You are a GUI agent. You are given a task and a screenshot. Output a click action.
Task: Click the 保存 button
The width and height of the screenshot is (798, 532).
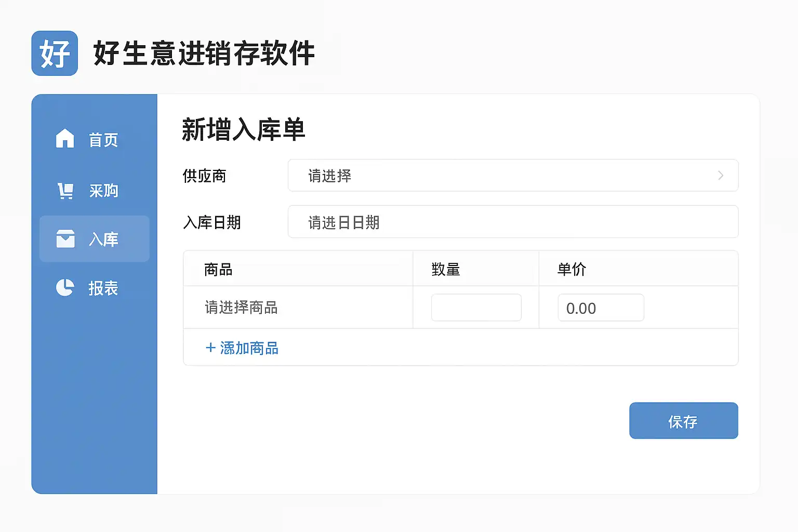(x=684, y=421)
